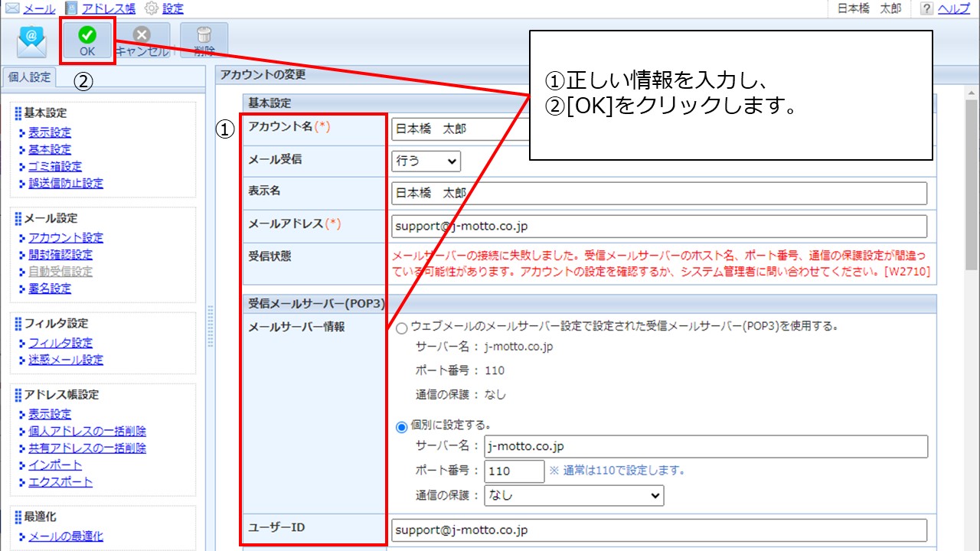The image size is (980, 551).
Task: Open 開封確認設定 in the sidebar
Action: [60, 255]
